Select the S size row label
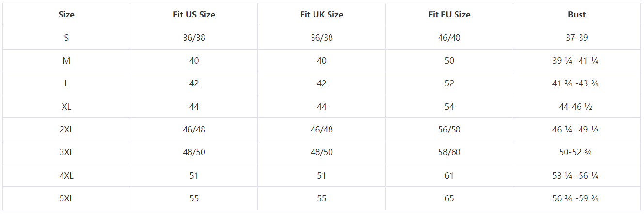Screen dimensions: 644x215 [x=66, y=38]
